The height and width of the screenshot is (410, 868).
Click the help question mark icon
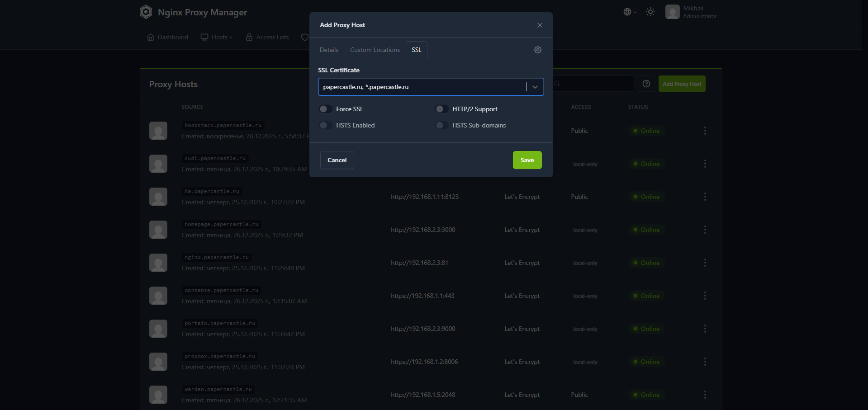pyautogui.click(x=646, y=84)
